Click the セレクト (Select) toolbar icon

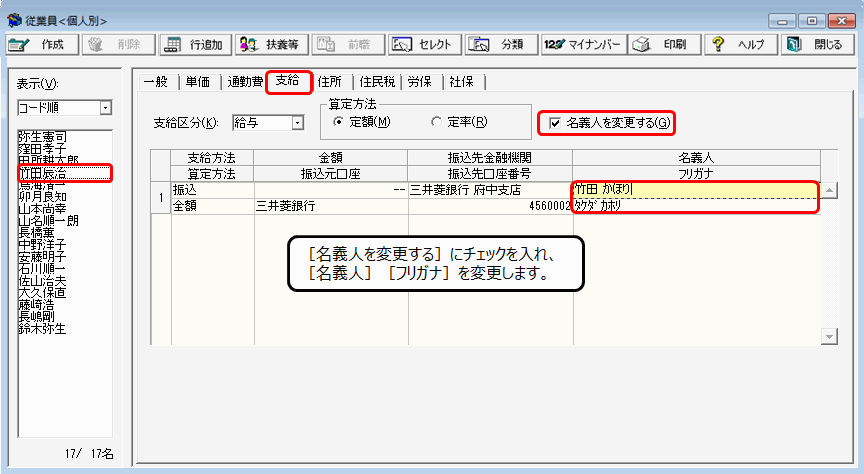point(423,45)
